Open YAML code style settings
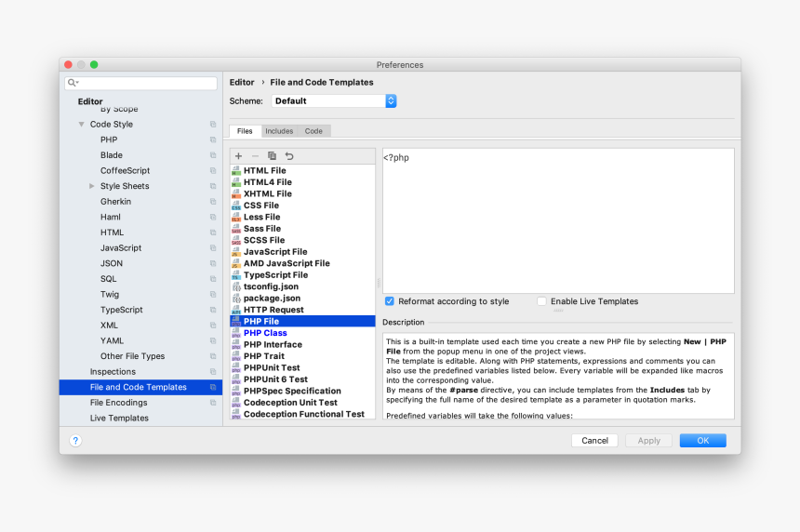 (112, 340)
